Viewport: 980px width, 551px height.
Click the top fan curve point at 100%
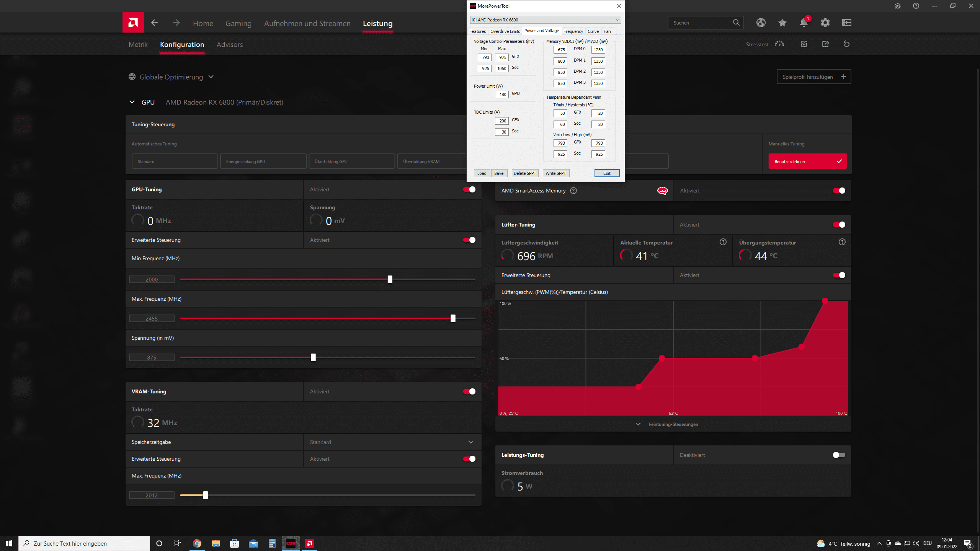click(x=825, y=301)
